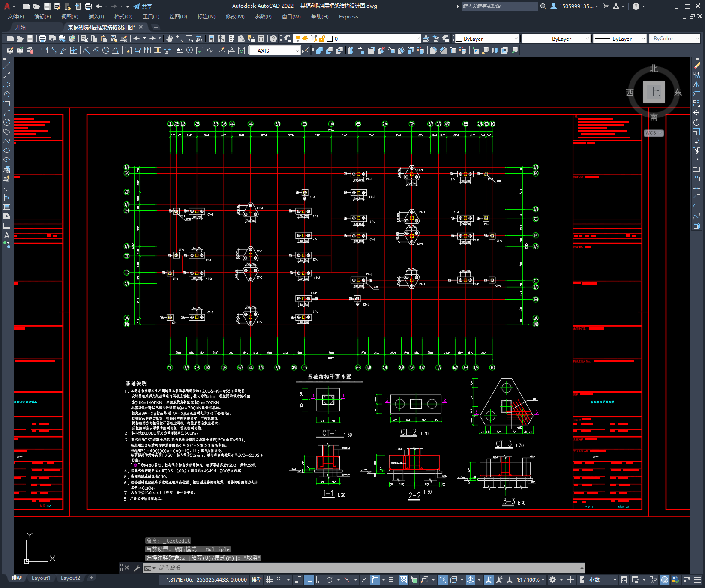Select the Erase tool in the modify toolbar
The image size is (705, 588).
696,66
